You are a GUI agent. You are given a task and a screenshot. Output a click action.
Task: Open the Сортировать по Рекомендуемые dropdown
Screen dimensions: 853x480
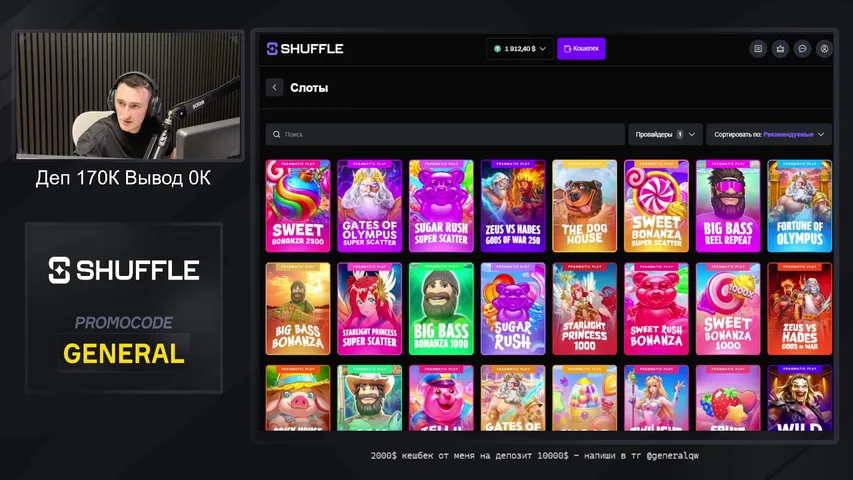tap(769, 134)
